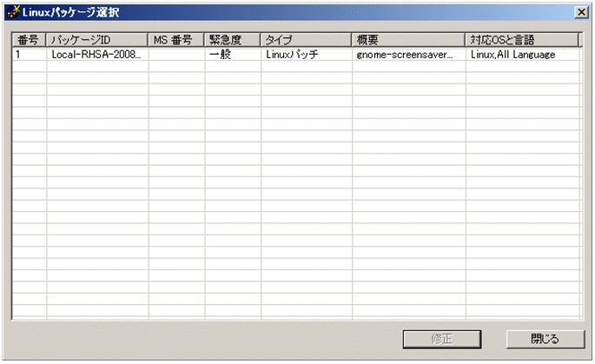Click the 概要 column header
This screenshot has width=595, height=364.
tap(409, 40)
